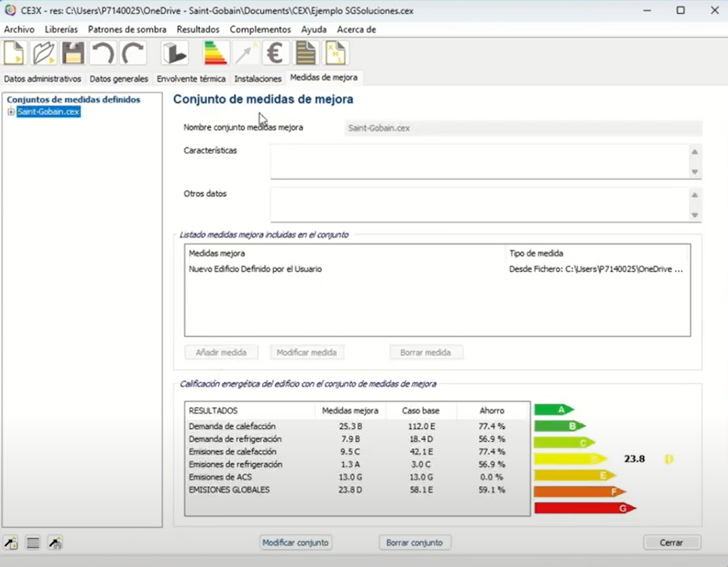Click the Borrar conjunto button
Screen dimensions: 728x567
(x=414, y=543)
